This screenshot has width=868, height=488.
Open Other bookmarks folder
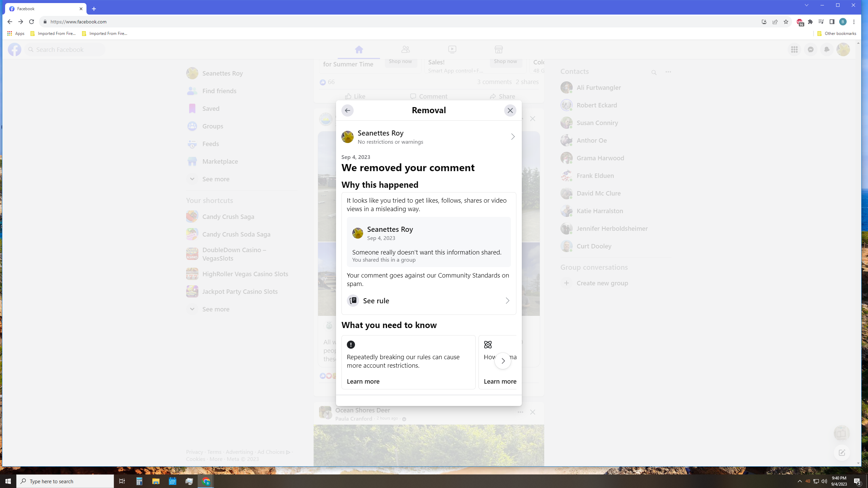tap(837, 34)
